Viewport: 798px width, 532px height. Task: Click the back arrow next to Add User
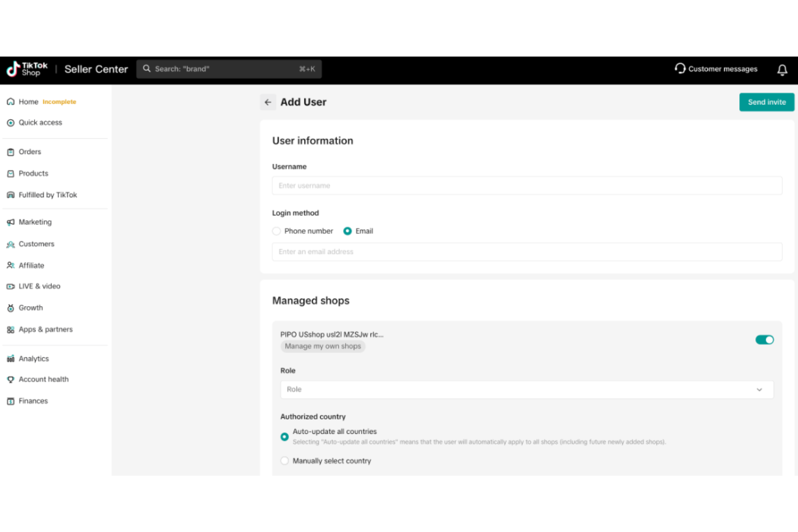(x=268, y=102)
